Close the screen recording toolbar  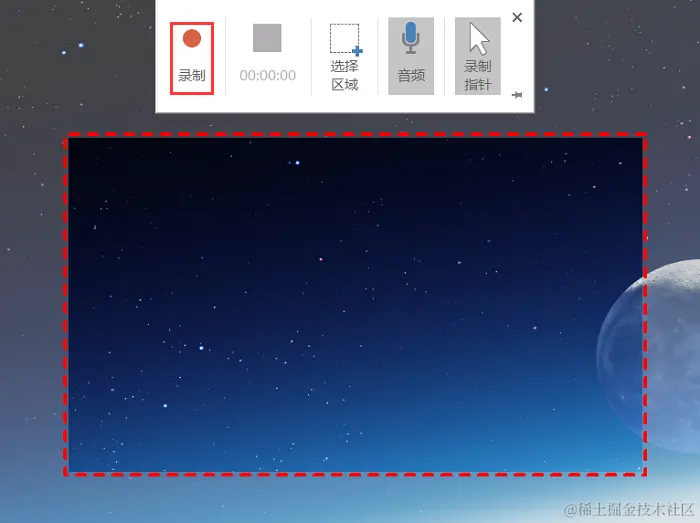click(x=517, y=17)
